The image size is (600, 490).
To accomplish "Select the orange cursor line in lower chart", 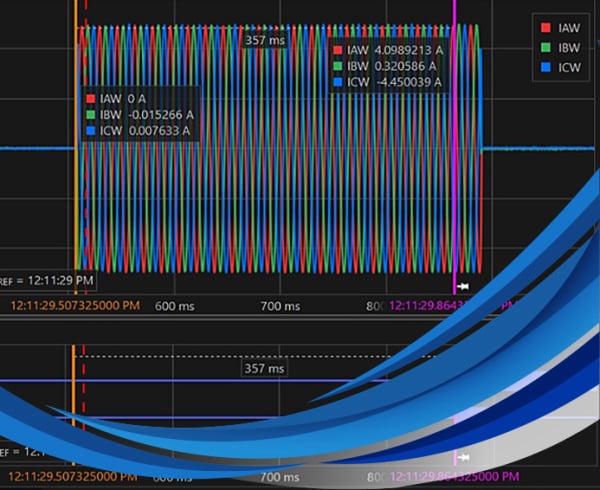I will pyautogui.click(x=73, y=400).
